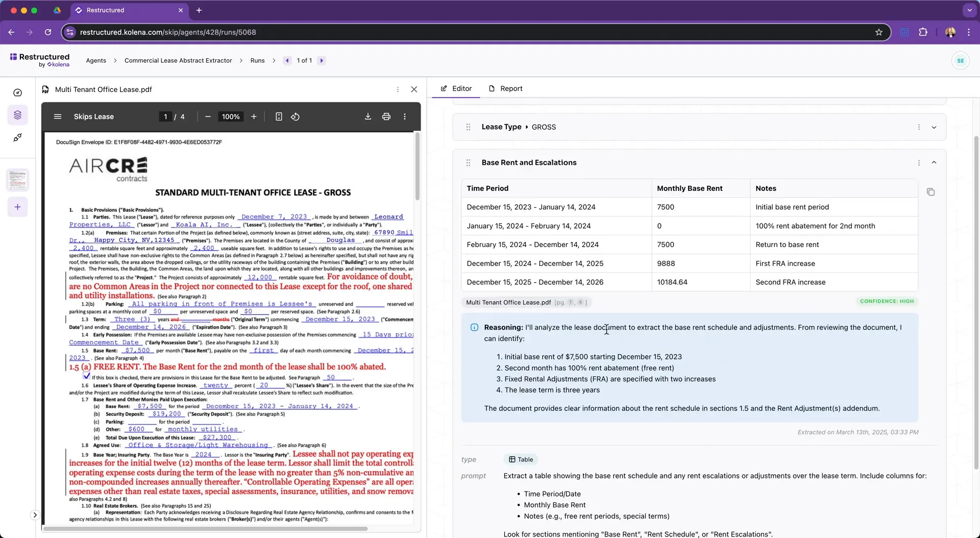Image resolution: width=980 pixels, height=538 pixels.
Task: Copy the Base Rent table
Action: 930,192
